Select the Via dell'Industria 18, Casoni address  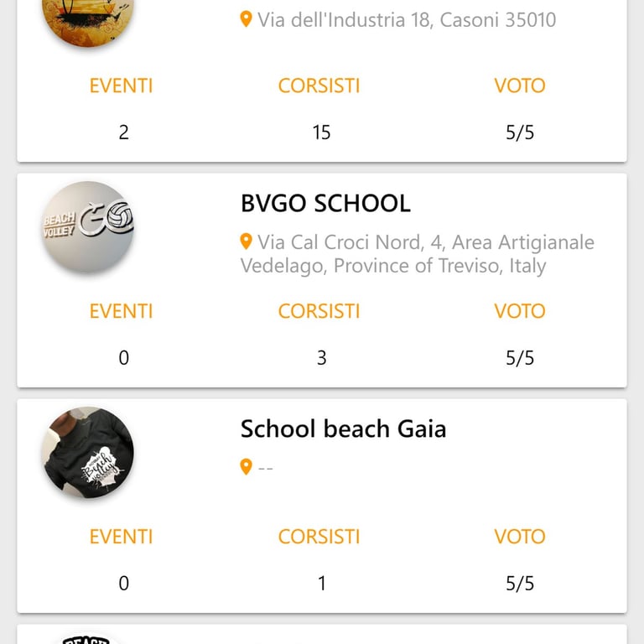click(x=407, y=20)
